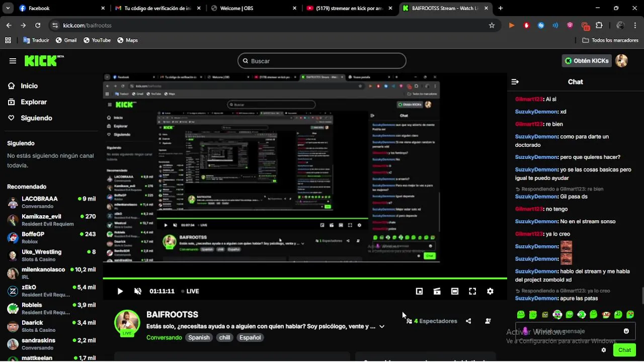Expand the stream title chevron
This screenshot has height=362, width=644.
[382, 326]
